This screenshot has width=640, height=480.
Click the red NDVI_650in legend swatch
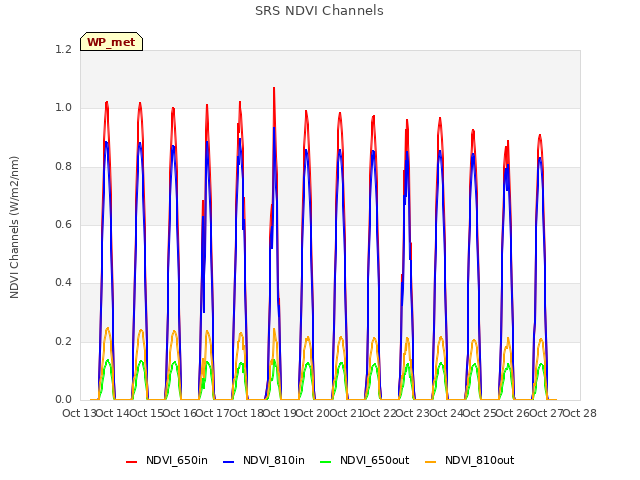pyautogui.click(x=131, y=462)
